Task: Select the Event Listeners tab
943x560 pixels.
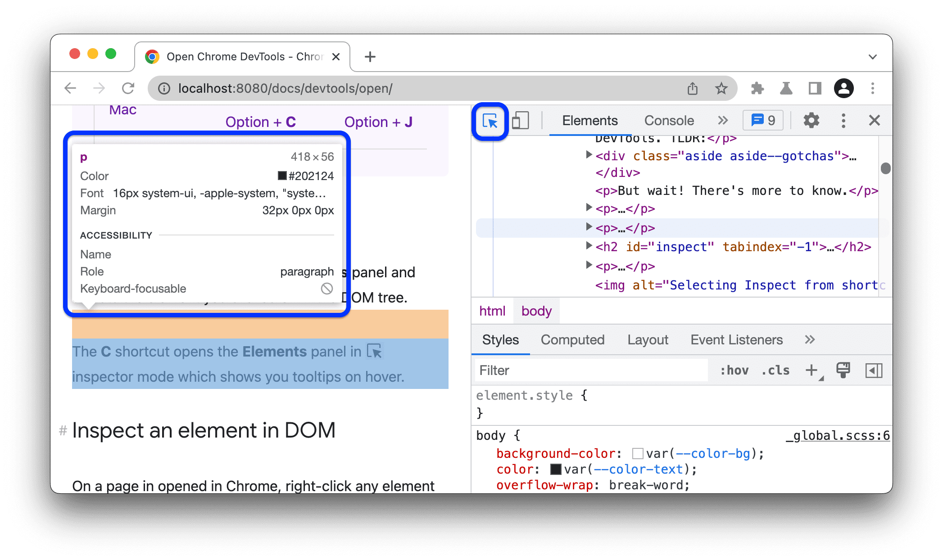Action: click(736, 340)
